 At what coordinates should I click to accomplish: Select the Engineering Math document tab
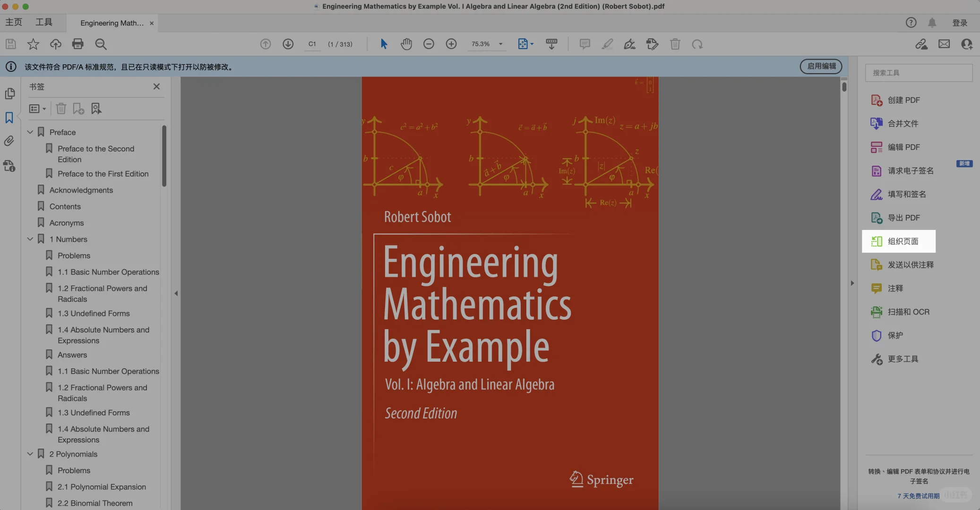(112, 23)
